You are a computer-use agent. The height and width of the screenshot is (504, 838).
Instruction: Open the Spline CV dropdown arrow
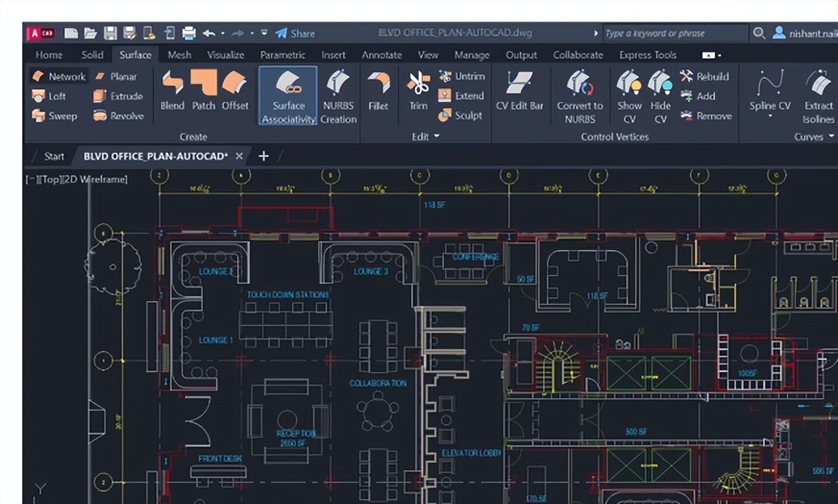[770, 117]
